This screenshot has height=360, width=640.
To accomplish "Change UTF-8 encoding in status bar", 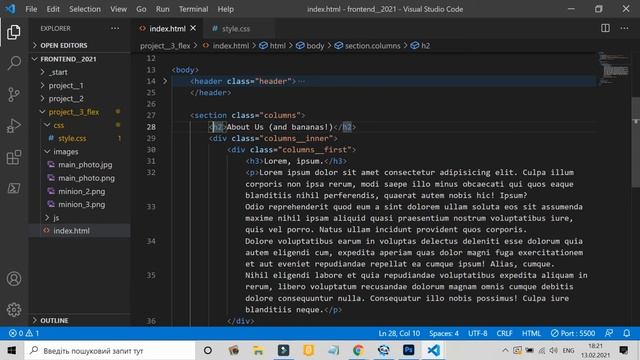I will coord(478,333).
